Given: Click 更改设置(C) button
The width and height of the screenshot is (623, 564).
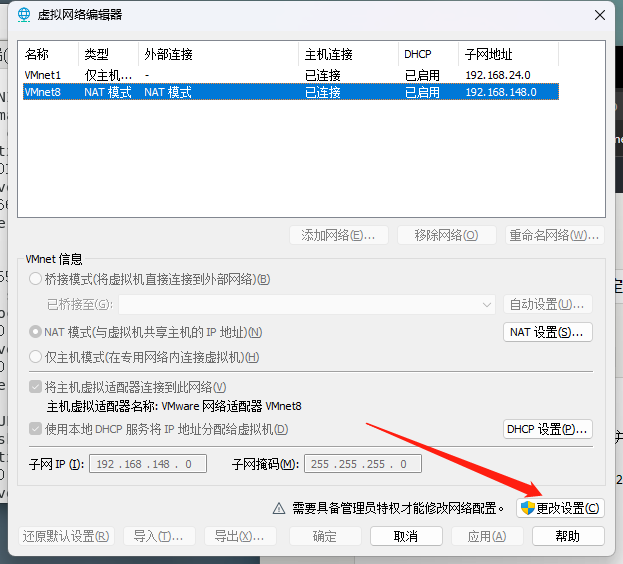Looking at the screenshot, I should tap(560, 508).
